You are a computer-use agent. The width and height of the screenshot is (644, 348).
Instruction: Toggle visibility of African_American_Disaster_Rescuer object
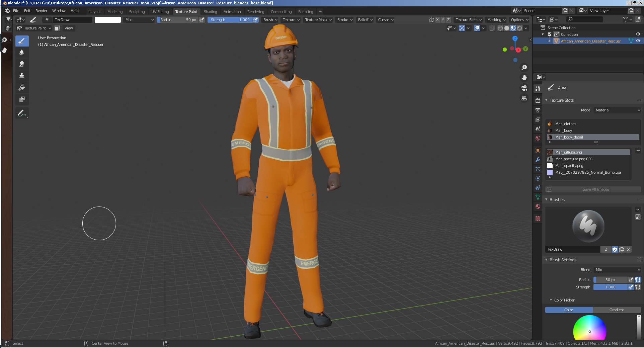click(x=638, y=41)
